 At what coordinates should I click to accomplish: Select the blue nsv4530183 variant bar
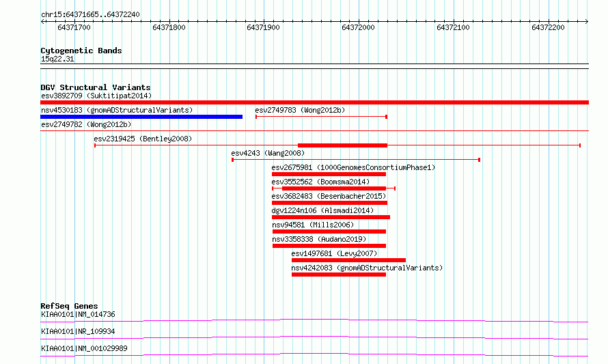click(141, 117)
